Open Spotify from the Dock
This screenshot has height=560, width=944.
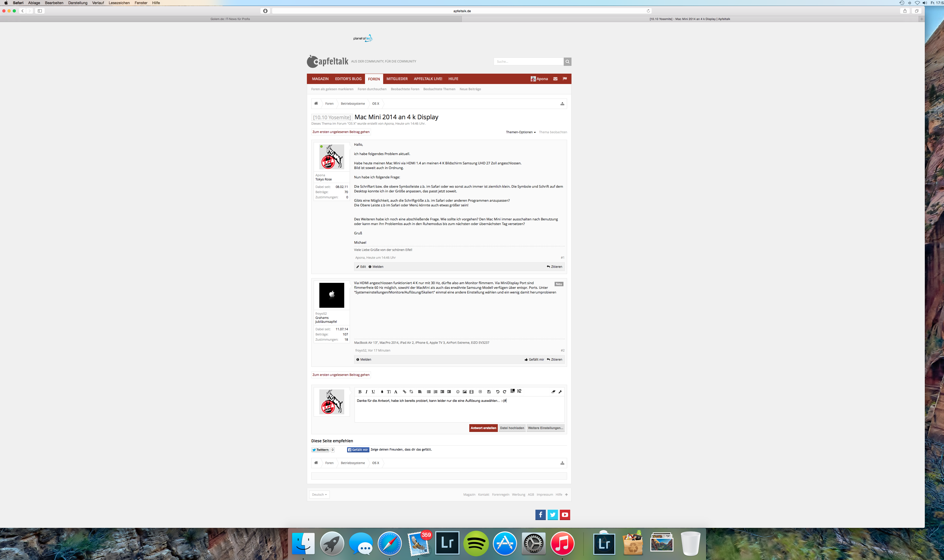pos(476,543)
